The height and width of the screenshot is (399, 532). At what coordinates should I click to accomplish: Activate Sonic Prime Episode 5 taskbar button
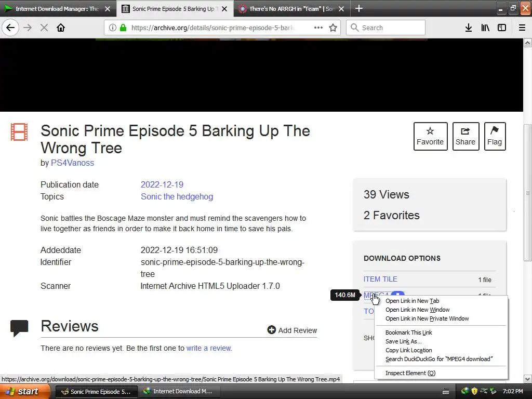[96, 392]
